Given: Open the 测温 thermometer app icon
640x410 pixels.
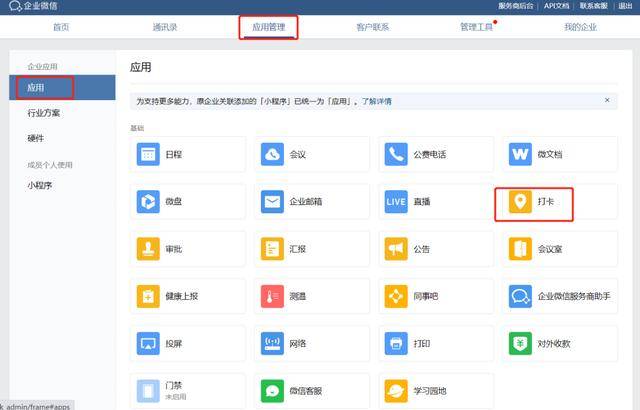Looking at the screenshot, I should click(x=272, y=296).
